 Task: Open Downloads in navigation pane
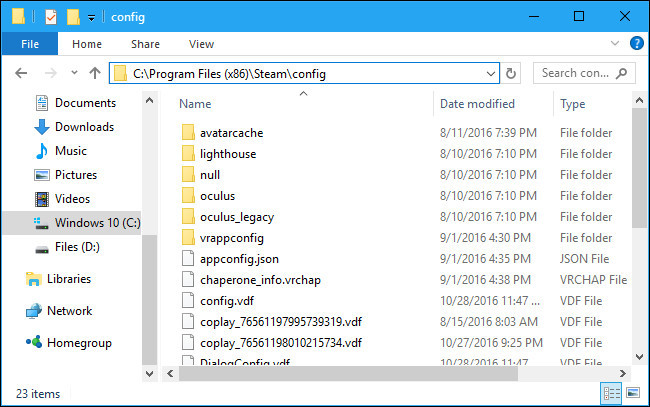[84, 127]
